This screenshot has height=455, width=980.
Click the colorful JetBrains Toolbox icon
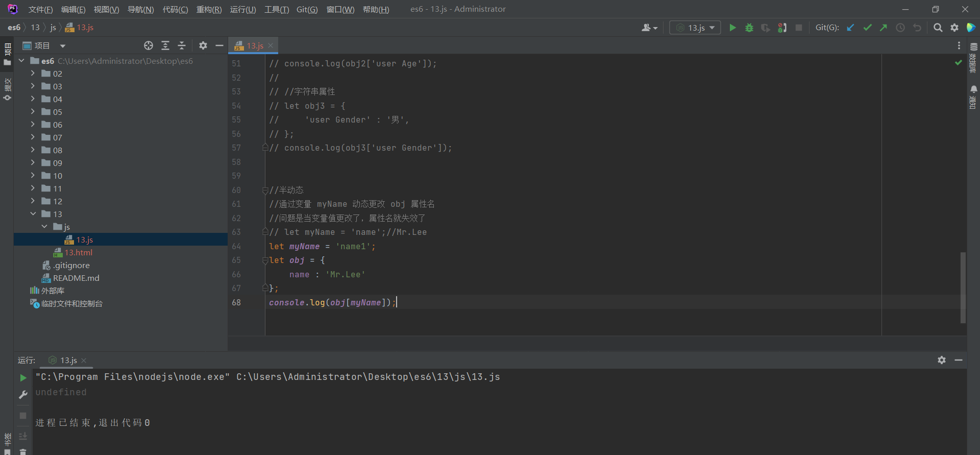coord(971,28)
